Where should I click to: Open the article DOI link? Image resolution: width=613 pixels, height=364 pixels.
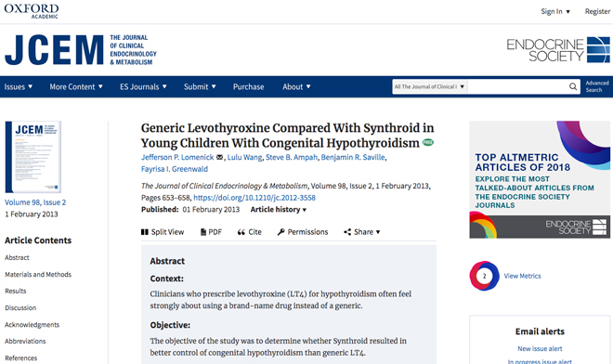click(x=254, y=198)
